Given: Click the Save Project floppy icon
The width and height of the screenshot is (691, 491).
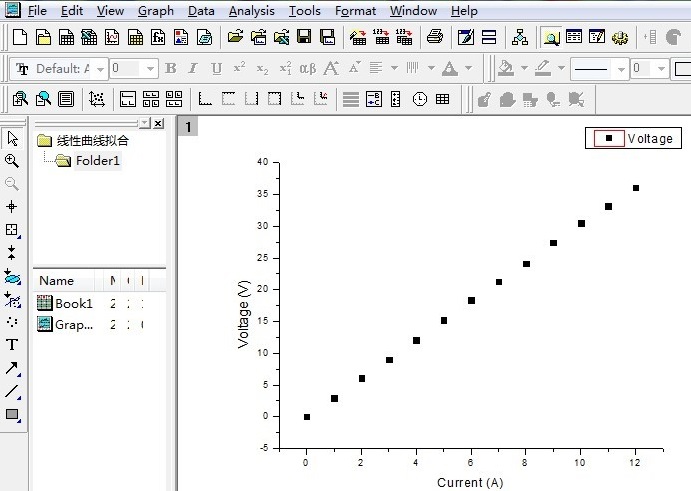Looking at the screenshot, I should 304,37.
